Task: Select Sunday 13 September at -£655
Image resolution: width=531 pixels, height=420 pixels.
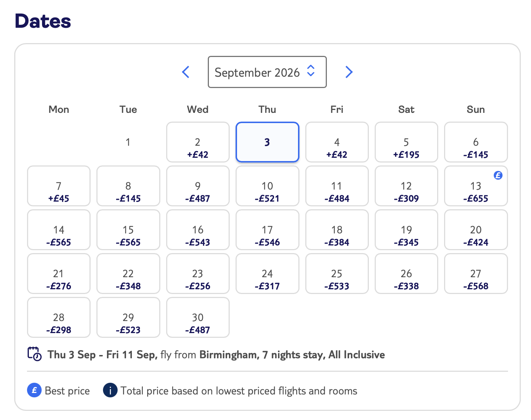Action: click(x=476, y=186)
